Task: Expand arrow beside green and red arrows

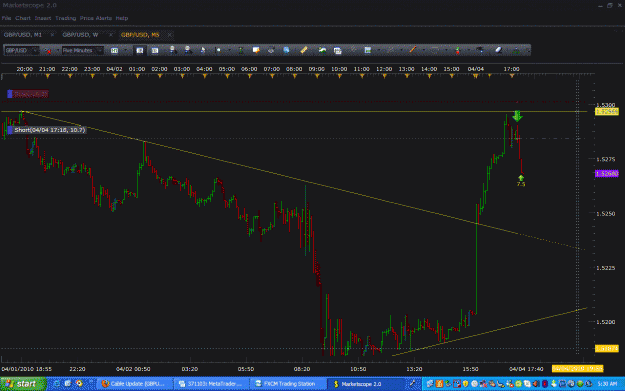Action: click(469, 50)
